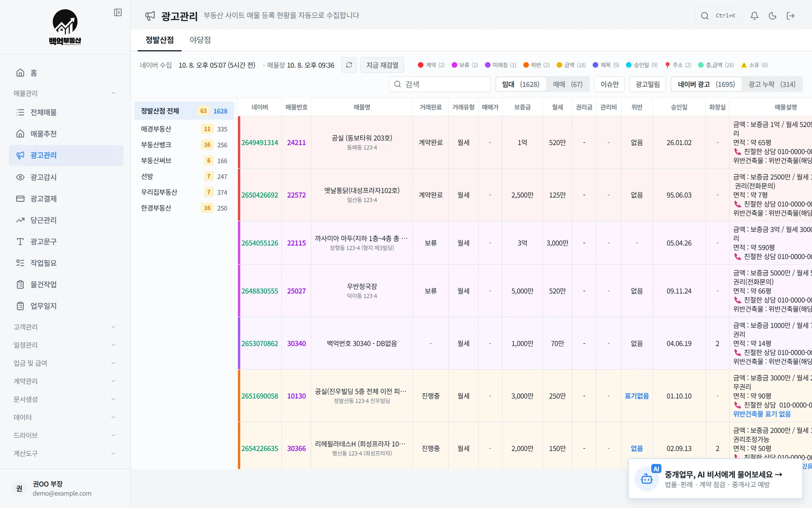Screen dimensions: 812x508
Task: Click the AI assistant robot icon
Action: coord(647,479)
